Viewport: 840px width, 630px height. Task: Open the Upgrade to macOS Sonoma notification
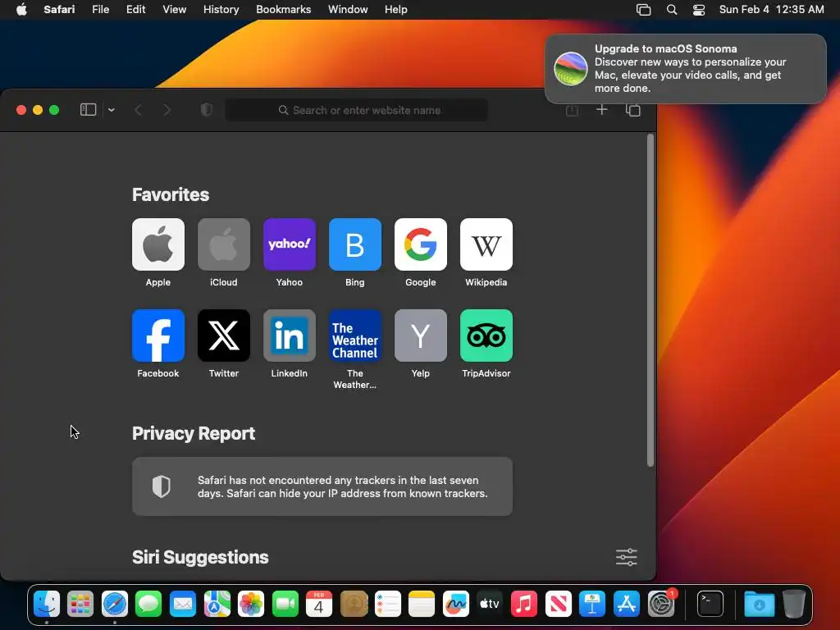coord(686,69)
